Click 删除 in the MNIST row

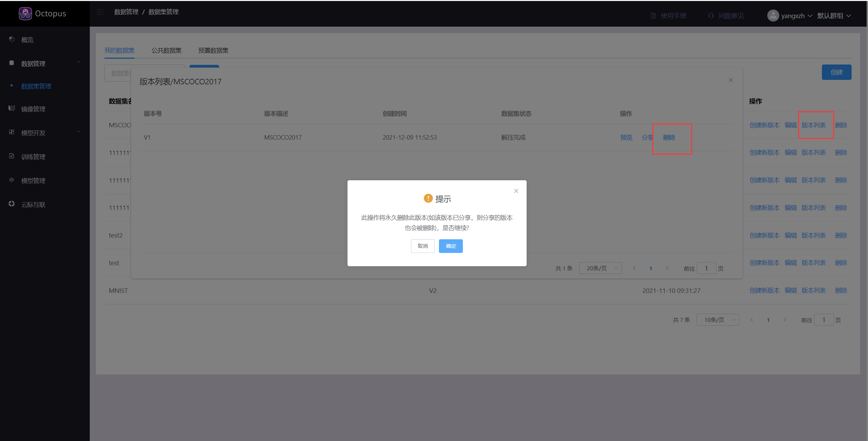click(841, 290)
